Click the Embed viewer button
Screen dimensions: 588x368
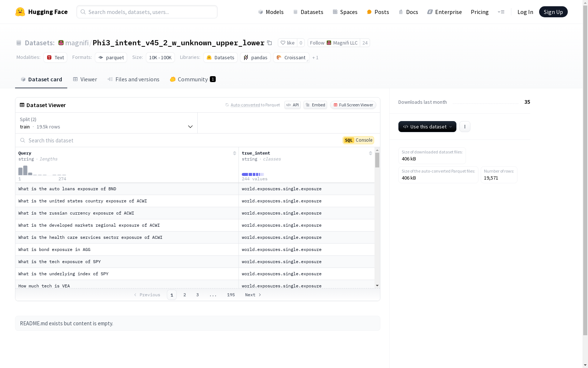[315, 105]
